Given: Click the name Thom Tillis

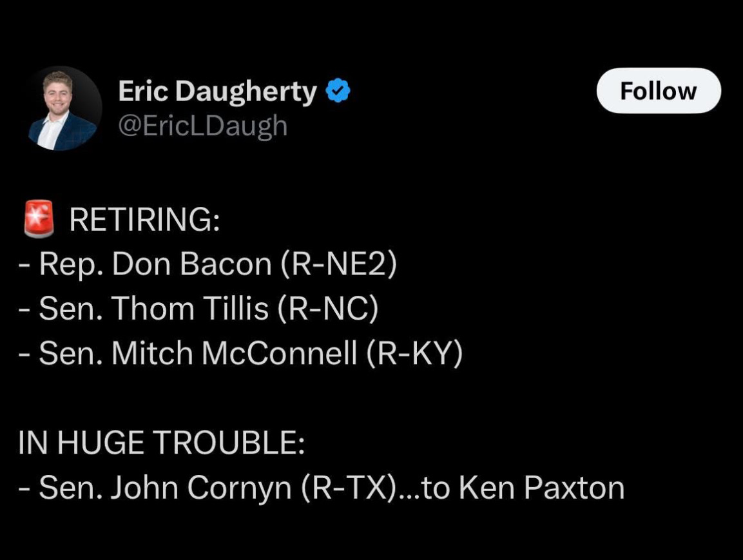Looking at the screenshot, I should click(x=190, y=308).
